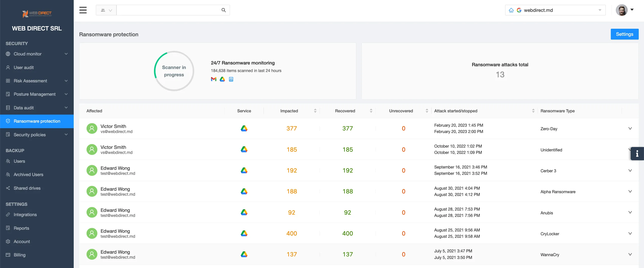Click Drive icon in Zero-Day attack row
Screen dimensions: 644x268
point(244,128)
